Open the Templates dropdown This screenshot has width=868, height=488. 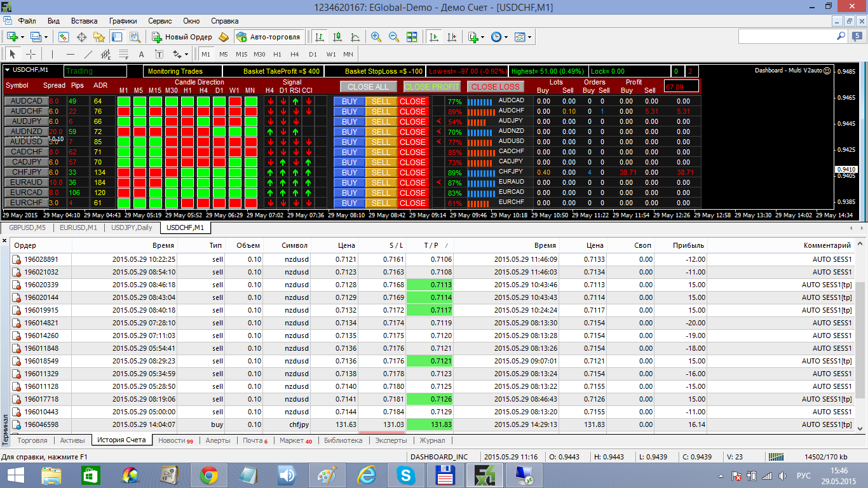523,37
